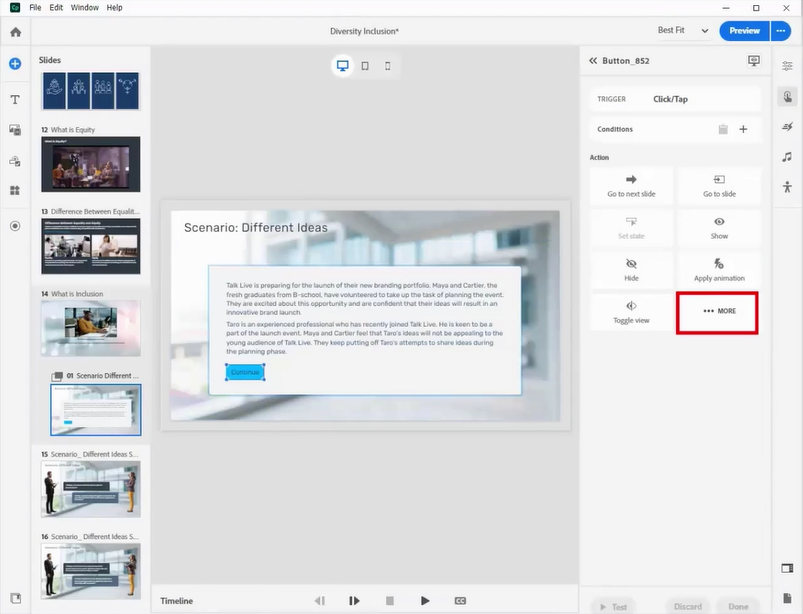Open the Best Fit zoom dropdown
The image size is (803, 614).
tap(683, 31)
